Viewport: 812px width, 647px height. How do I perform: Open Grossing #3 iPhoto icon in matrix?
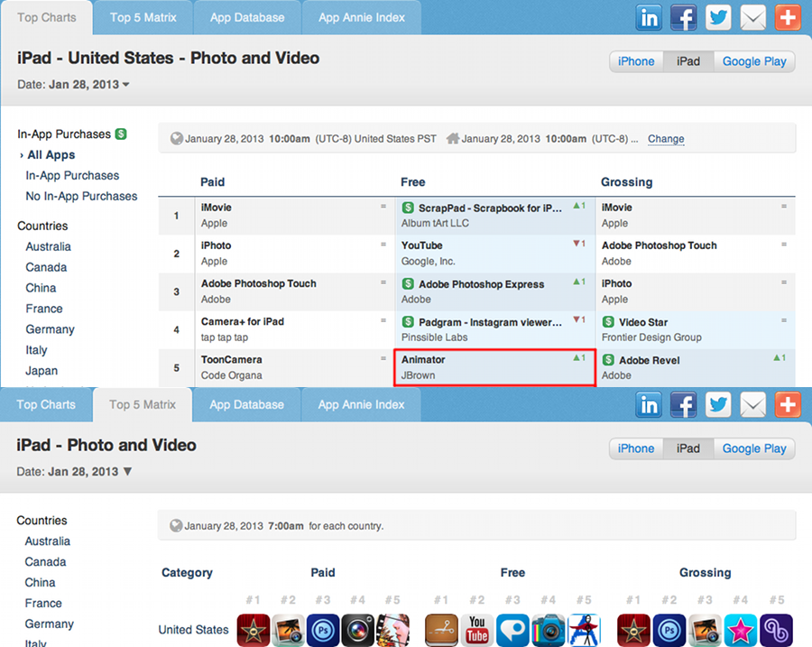[705, 631]
